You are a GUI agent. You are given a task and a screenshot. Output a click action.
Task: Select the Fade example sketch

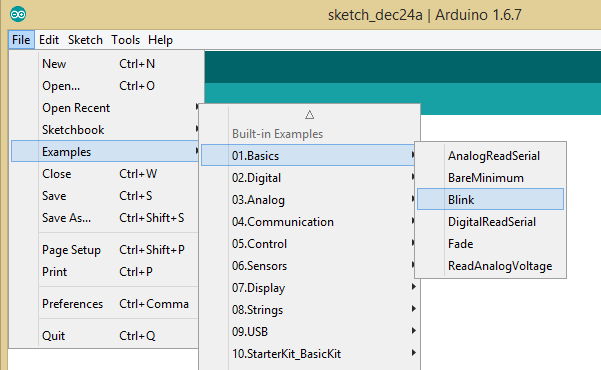[490, 243]
